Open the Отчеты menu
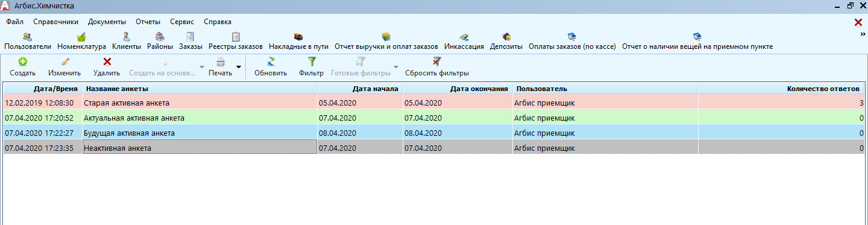 coord(148,22)
